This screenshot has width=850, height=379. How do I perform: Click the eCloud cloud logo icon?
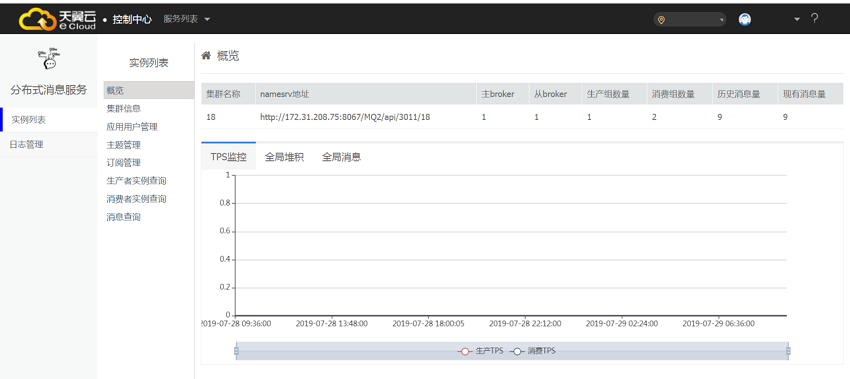pos(37,19)
